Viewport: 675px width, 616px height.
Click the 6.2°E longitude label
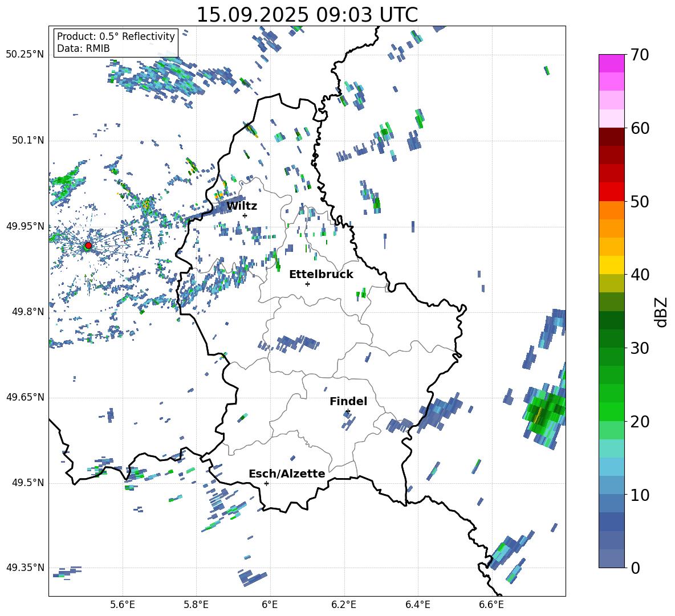(344, 605)
